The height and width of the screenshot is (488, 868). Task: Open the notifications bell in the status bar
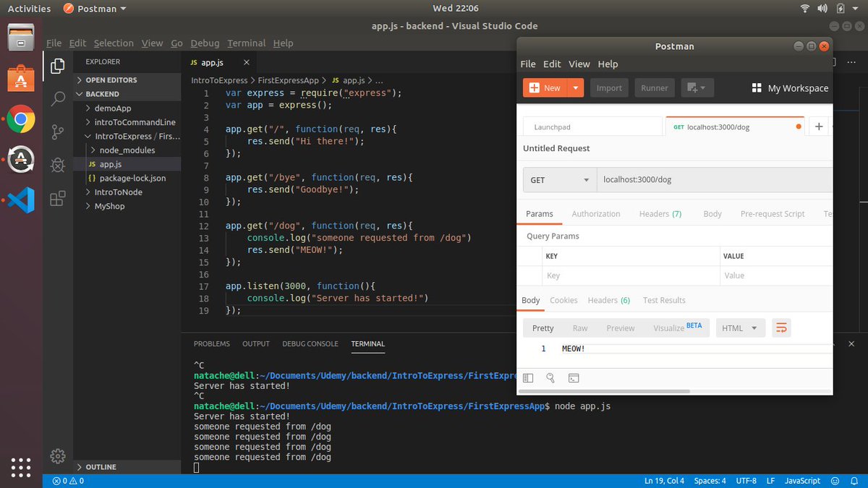pos(854,481)
